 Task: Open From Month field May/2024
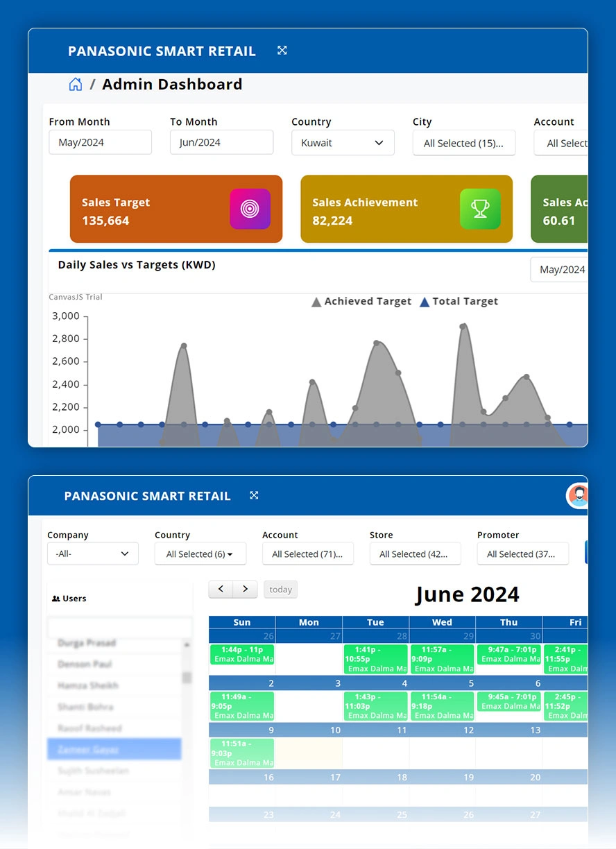click(x=100, y=142)
